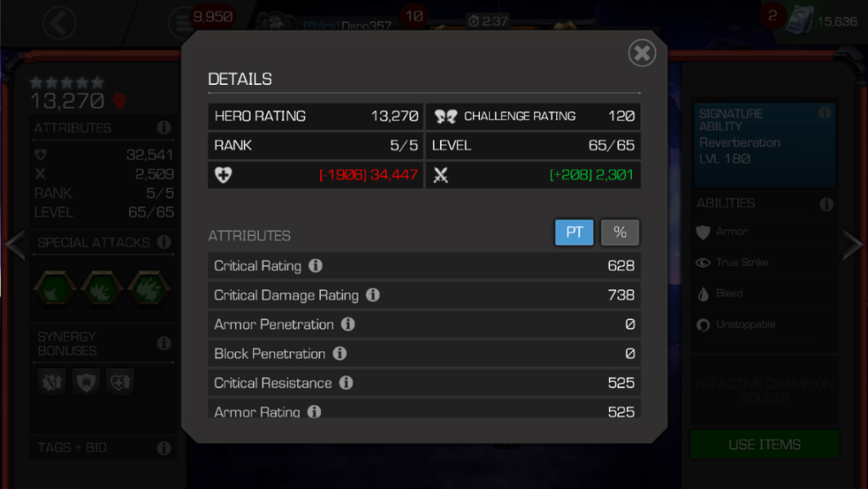Image resolution: width=868 pixels, height=489 pixels.
Task: Open Critical Rating info icon
Action: tap(316, 266)
